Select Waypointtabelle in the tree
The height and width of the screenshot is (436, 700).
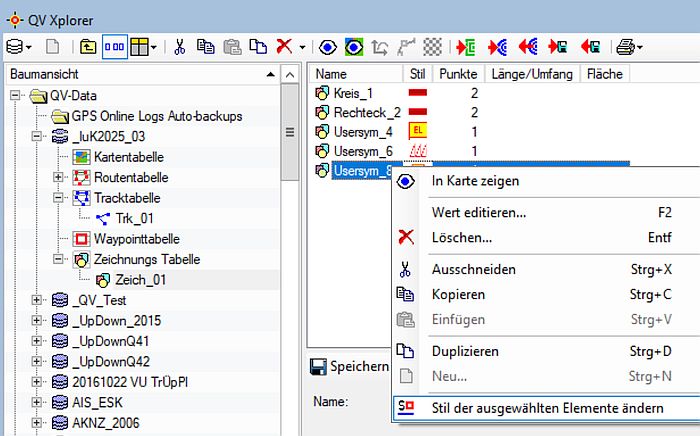pyautogui.click(x=137, y=239)
